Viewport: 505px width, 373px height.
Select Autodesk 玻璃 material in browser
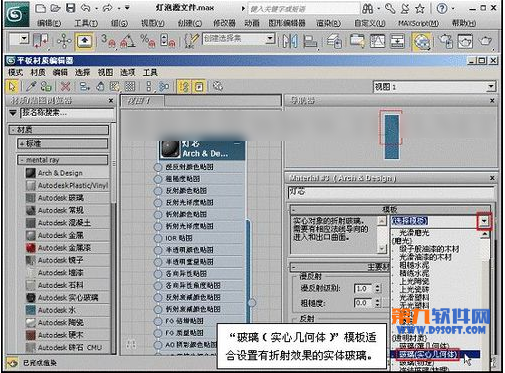tap(67, 198)
